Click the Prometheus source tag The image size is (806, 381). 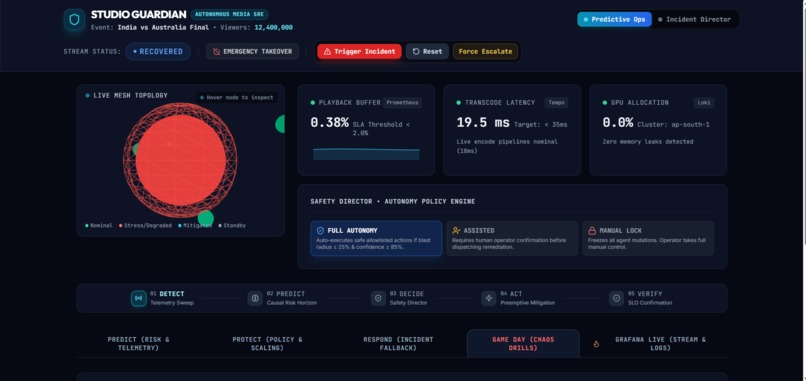pos(403,103)
